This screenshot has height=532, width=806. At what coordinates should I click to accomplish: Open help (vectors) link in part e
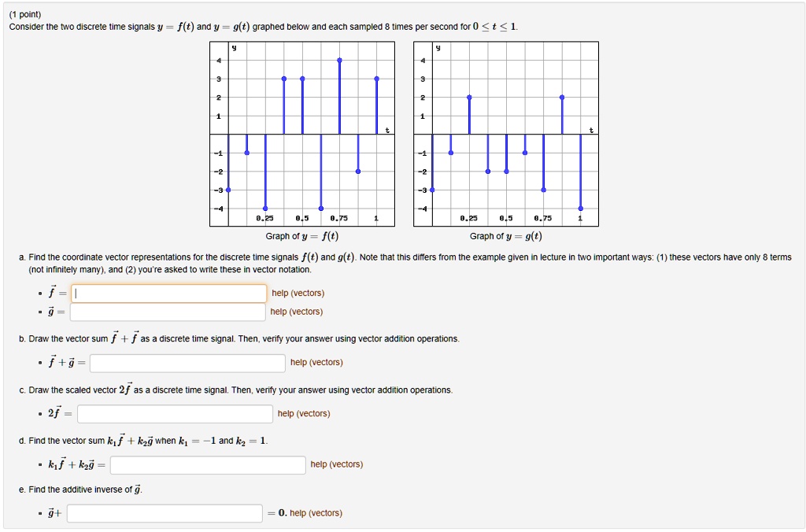pos(318,513)
